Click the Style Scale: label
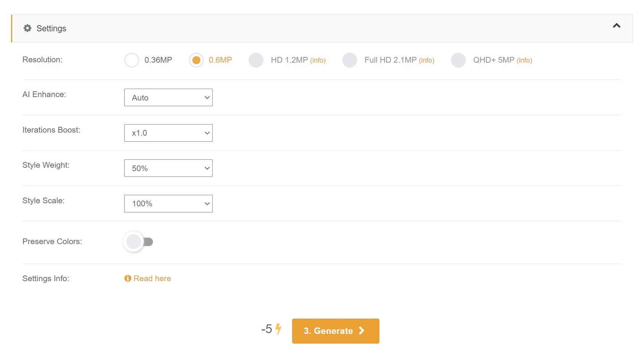Screen dimensions: 644x358 44,201
